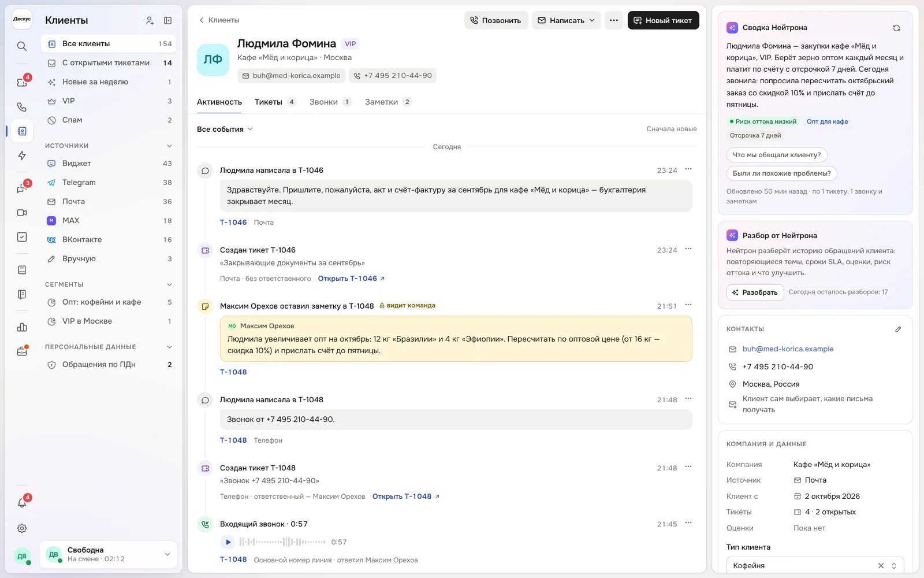This screenshot has width=924, height=578.
Task: Refresh the Сводка Нейтрона summary
Action: tap(896, 28)
